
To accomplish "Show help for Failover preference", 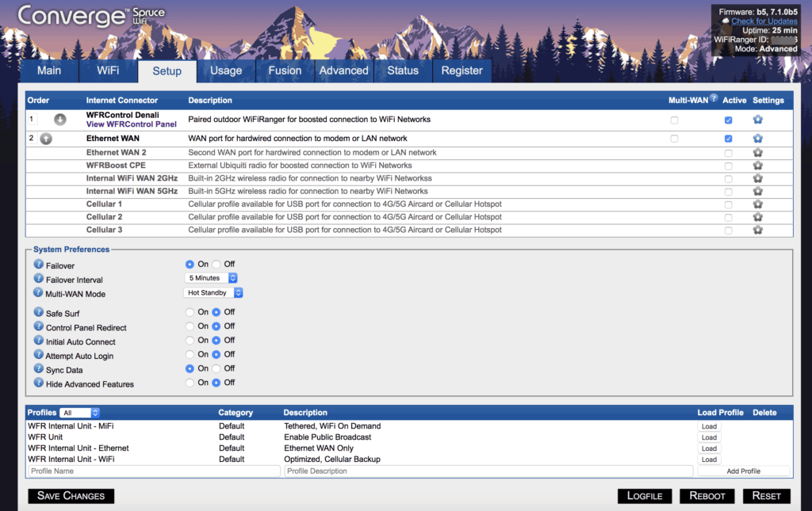I will 38,265.
